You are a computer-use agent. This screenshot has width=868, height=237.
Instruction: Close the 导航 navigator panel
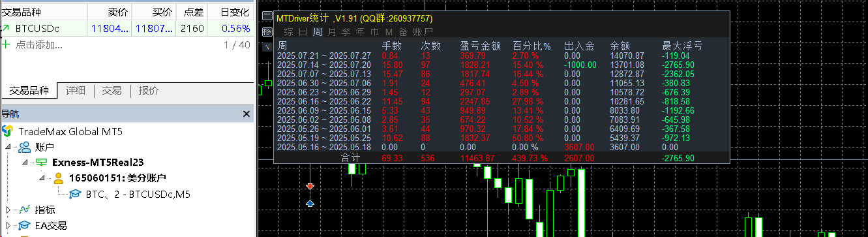pyautogui.click(x=247, y=114)
